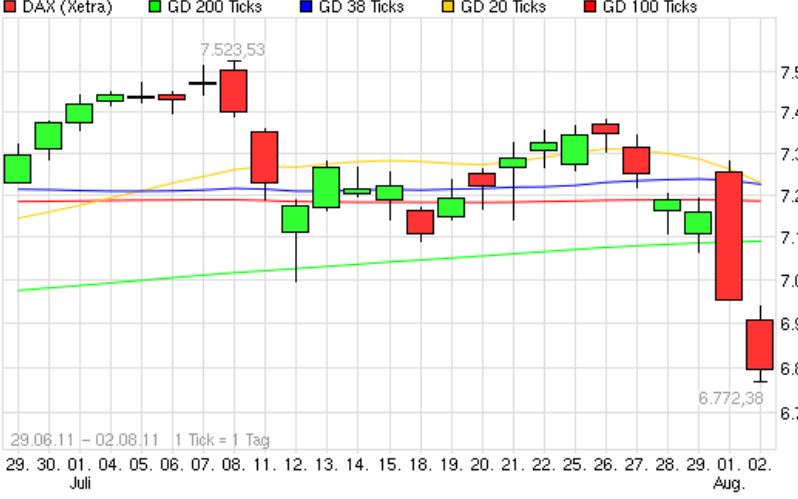Screen dimensions: 798x499
Task: Click the low value label 6.772,38
Action: [x=731, y=398]
